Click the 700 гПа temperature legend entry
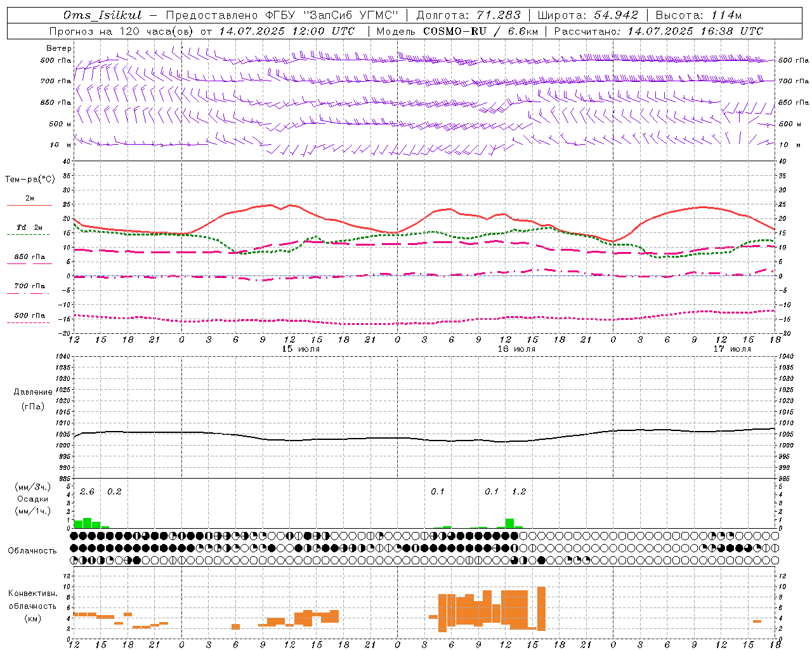The image size is (812, 650). (x=29, y=286)
